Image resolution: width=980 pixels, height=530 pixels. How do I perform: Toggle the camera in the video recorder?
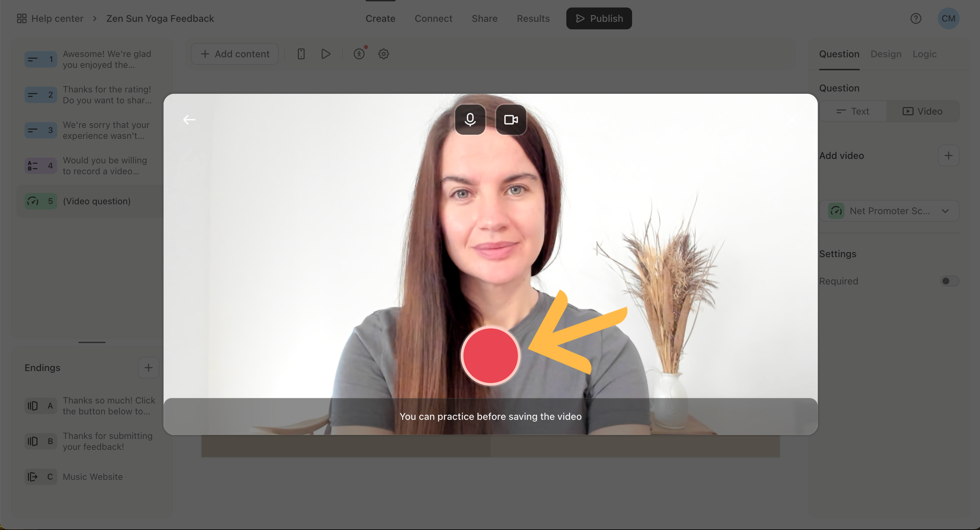pyautogui.click(x=511, y=120)
